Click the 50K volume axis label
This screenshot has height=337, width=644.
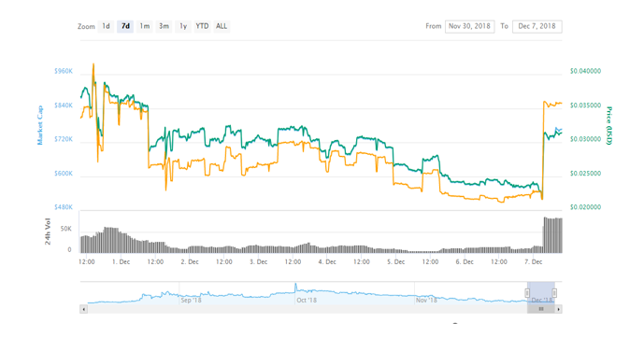tap(66, 229)
